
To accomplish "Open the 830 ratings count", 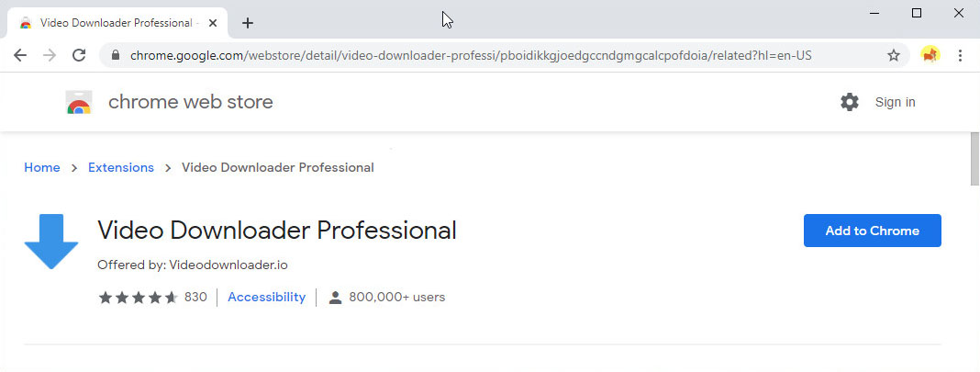I will pyautogui.click(x=195, y=297).
